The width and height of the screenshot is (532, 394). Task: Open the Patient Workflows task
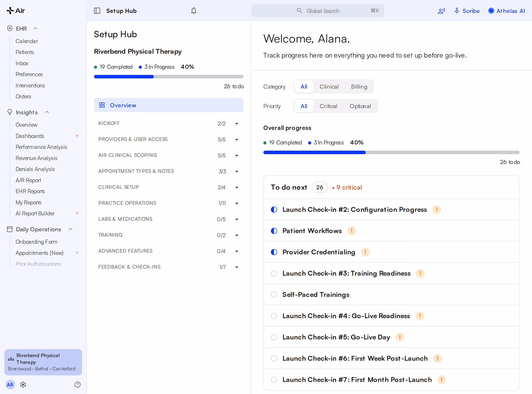point(391,231)
